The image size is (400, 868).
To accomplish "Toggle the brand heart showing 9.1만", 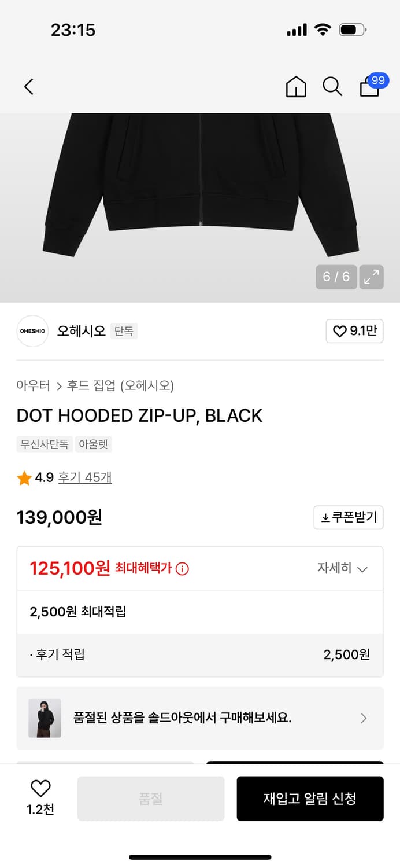I will pos(354,331).
